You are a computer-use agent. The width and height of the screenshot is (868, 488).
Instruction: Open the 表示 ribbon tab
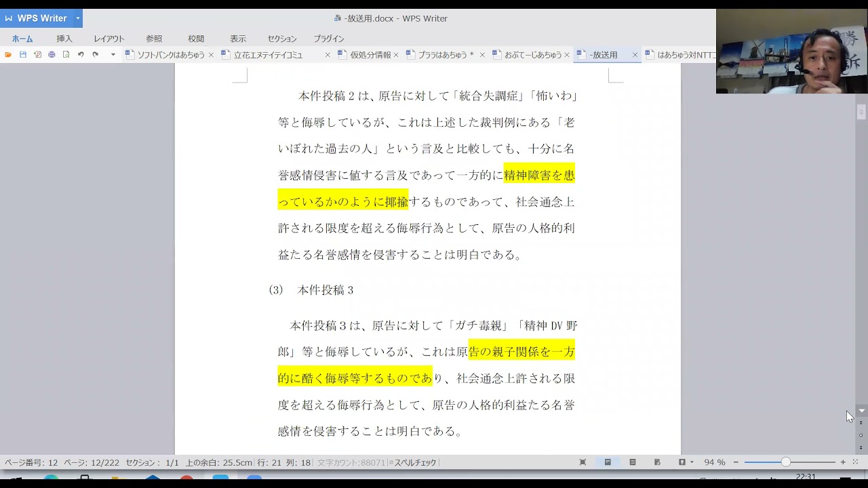pos(238,39)
